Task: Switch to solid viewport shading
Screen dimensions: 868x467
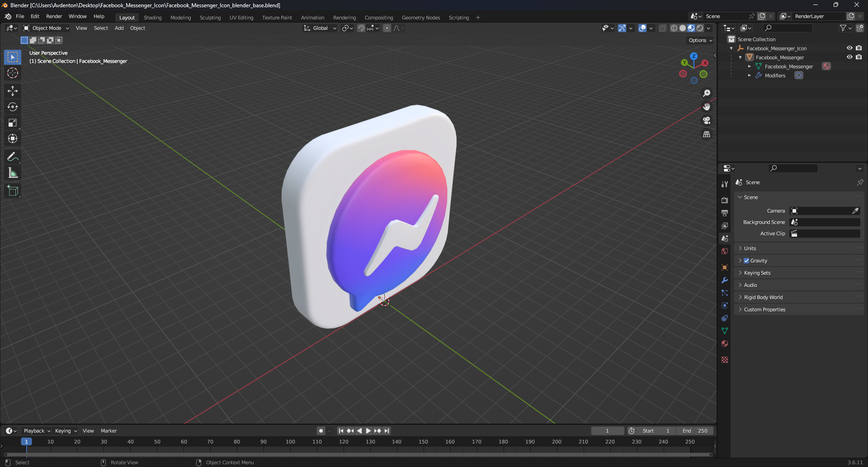Action: [x=683, y=28]
